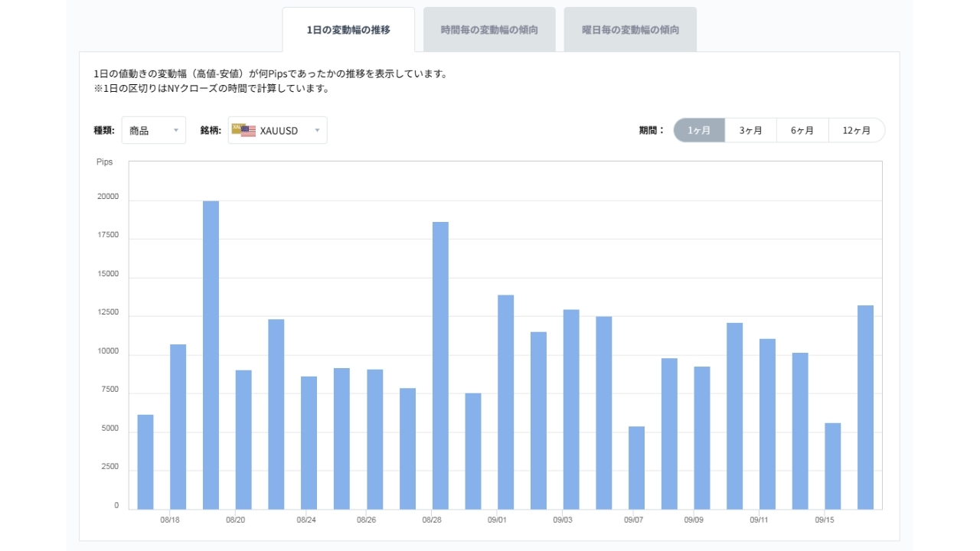Click the 08/28 bar near 18500 Pips
The width and height of the screenshot is (980, 551).
pos(440,366)
